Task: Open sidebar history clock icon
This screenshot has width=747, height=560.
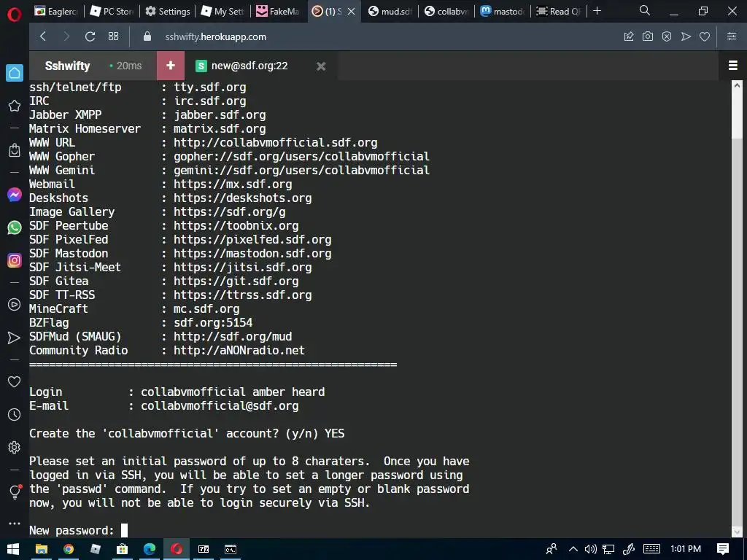Action: [x=15, y=415]
